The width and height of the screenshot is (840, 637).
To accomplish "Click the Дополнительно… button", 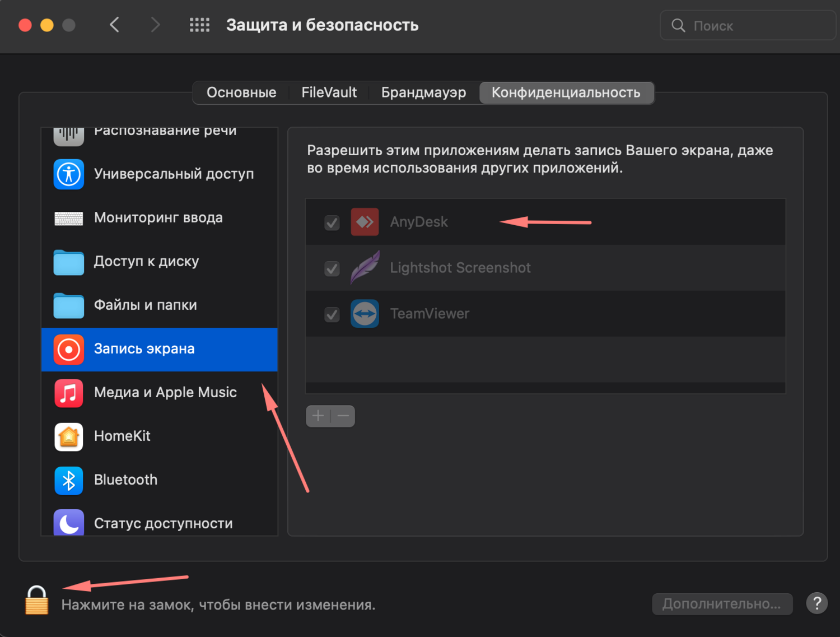I will [x=721, y=604].
